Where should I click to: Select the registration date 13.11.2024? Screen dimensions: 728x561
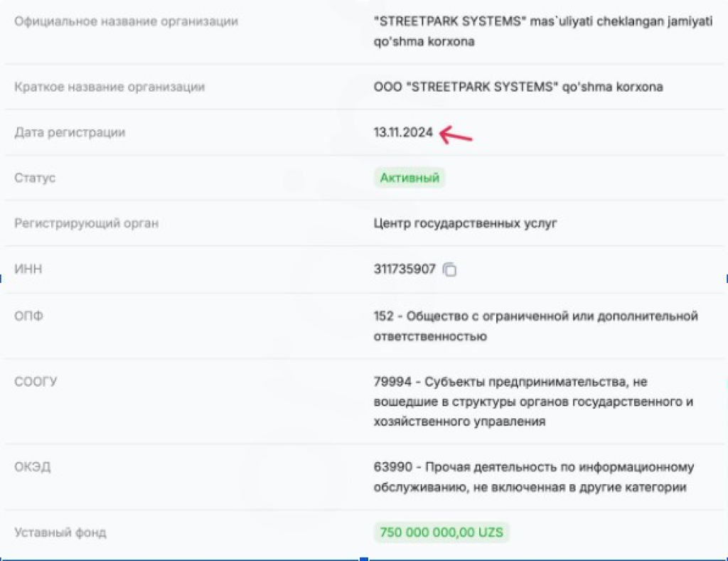point(403,132)
